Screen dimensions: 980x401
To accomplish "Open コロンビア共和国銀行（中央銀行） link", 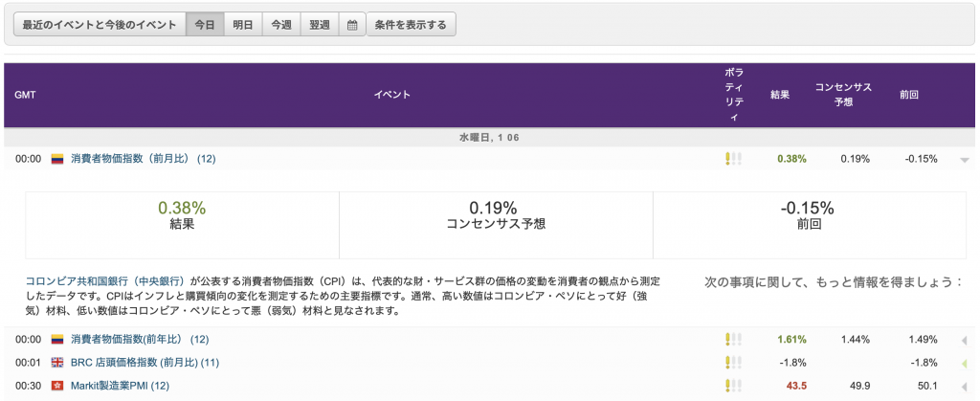I will 107,281.
